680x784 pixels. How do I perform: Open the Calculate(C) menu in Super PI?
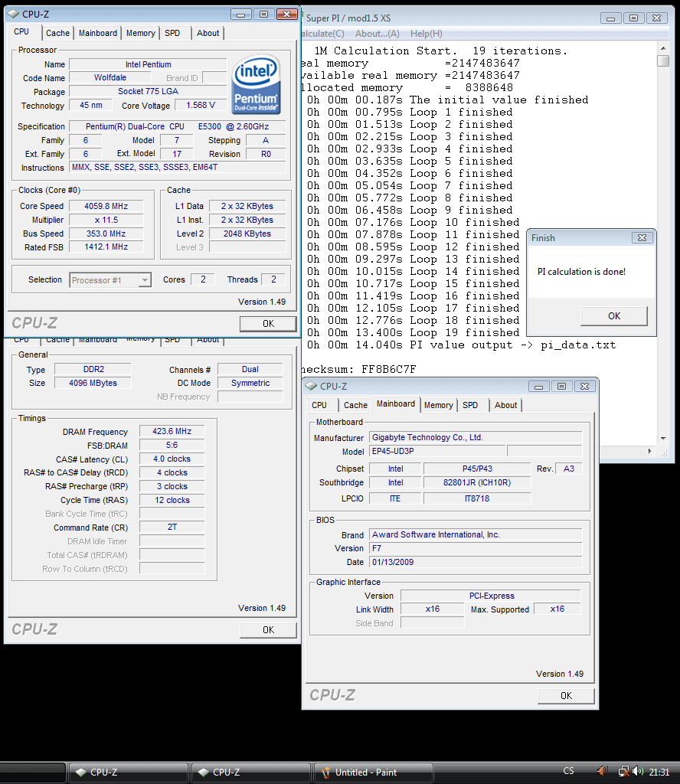pos(322,34)
